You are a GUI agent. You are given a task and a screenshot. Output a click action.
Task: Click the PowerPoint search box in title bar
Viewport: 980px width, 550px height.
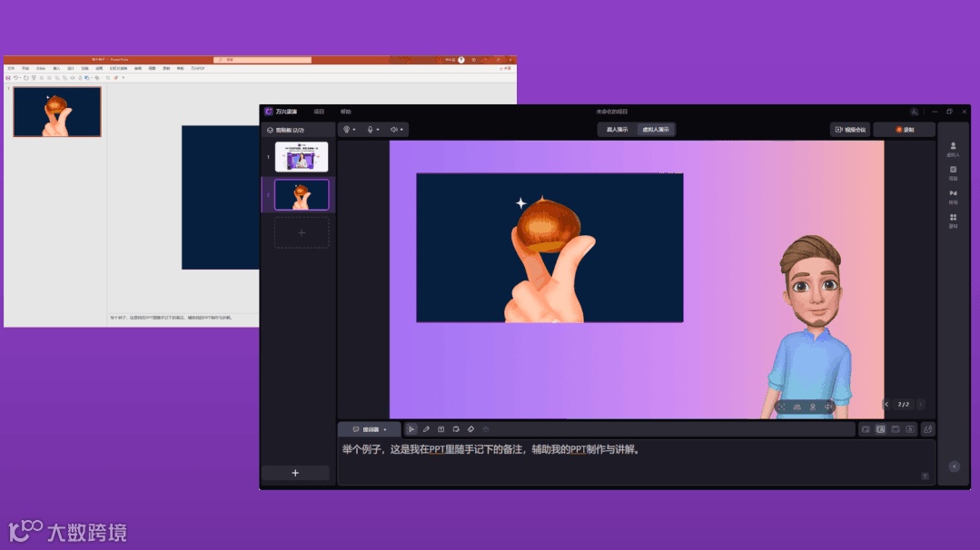point(262,60)
